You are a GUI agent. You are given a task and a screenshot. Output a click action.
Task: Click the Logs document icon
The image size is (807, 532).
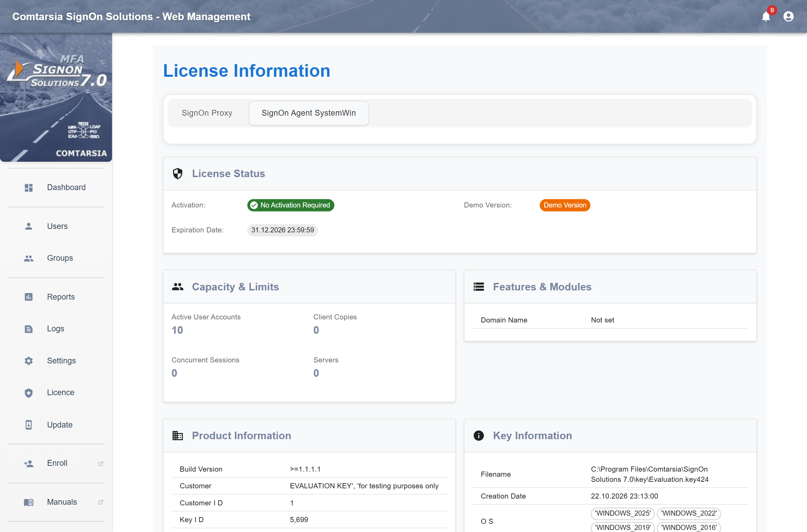[x=29, y=329]
